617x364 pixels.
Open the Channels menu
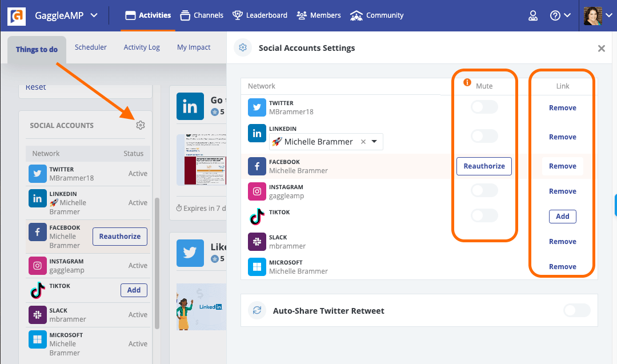202,15
